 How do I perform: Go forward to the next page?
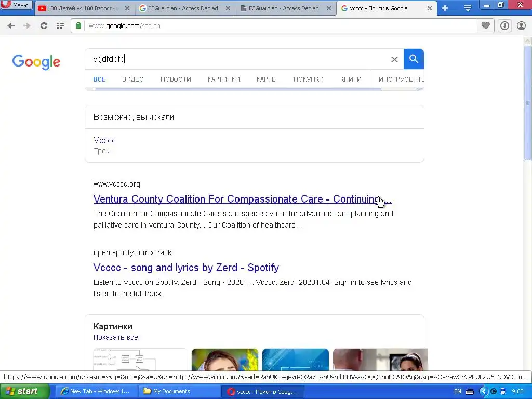click(27, 26)
